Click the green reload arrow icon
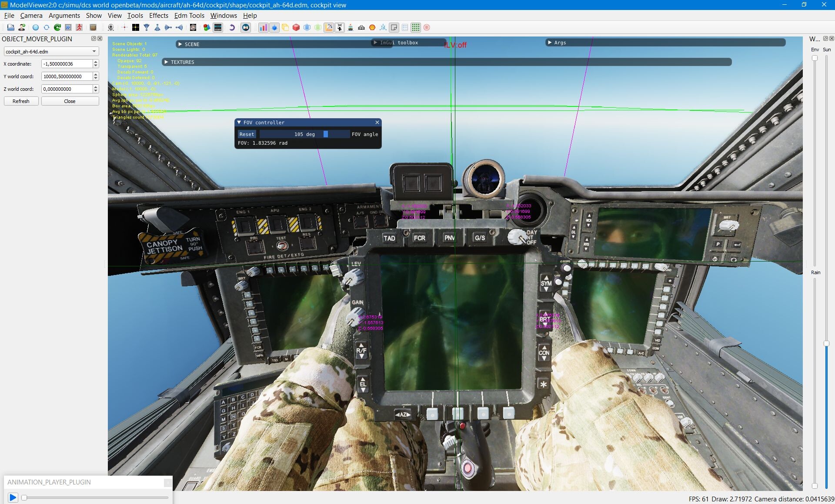Image resolution: width=835 pixels, height=504 pixels. pos(57,27)
